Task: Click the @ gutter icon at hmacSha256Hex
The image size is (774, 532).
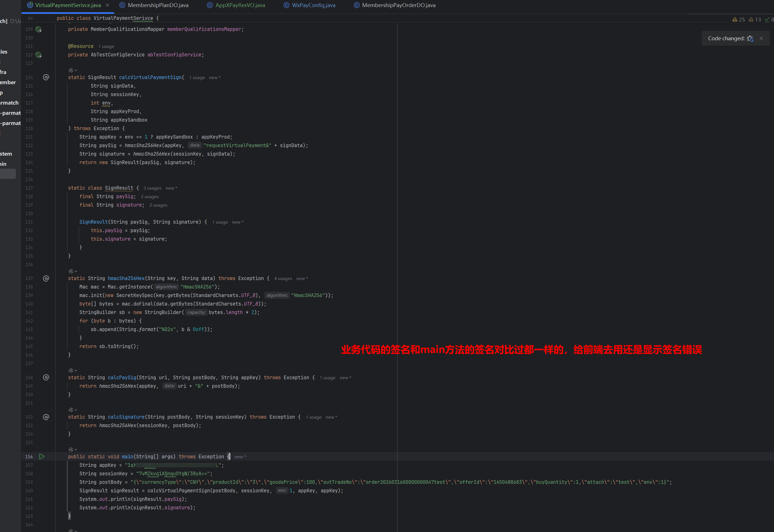Action: click(46, 278)
